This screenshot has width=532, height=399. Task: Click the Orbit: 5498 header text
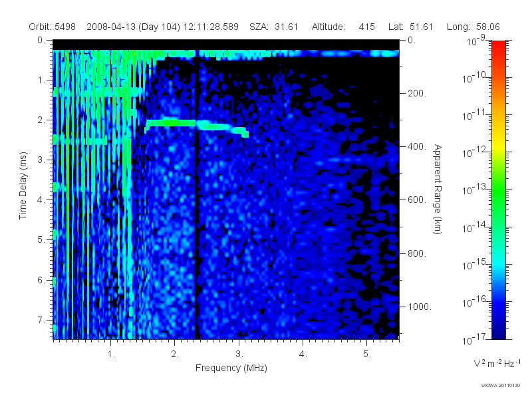53,27
